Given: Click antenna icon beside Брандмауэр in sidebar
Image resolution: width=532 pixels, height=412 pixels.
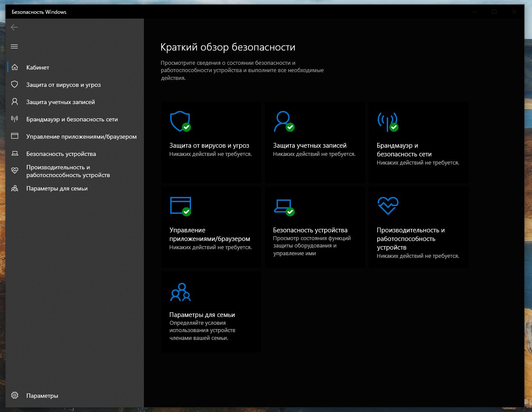Looking at the screenshot, I should pos(15,119).
